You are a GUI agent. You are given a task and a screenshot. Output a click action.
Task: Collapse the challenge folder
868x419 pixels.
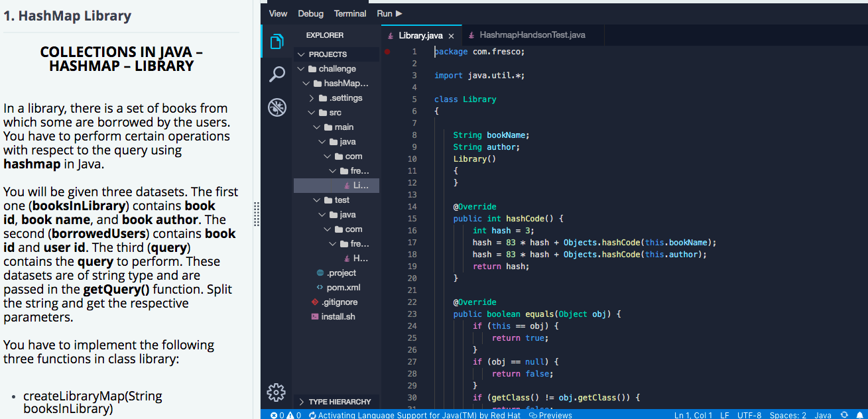click(337, 69)
